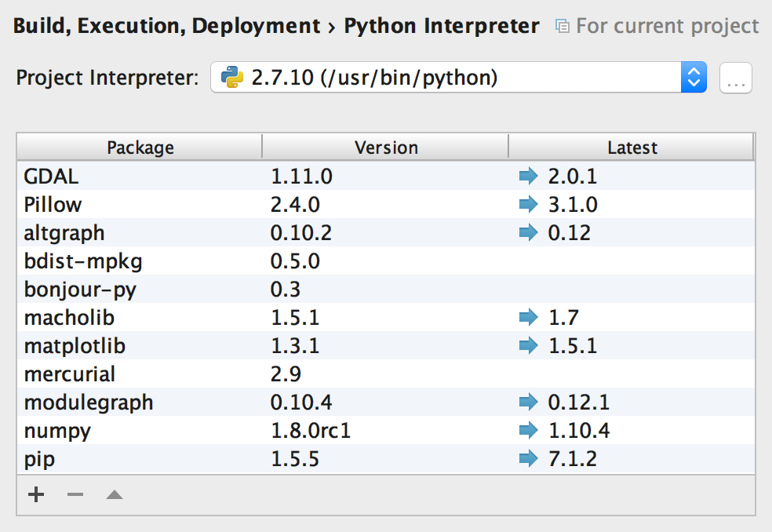Viewport: 772px width, 532px height.
Task: Click the Python Interpreter breadcrumb title
Action: [442, 26]
